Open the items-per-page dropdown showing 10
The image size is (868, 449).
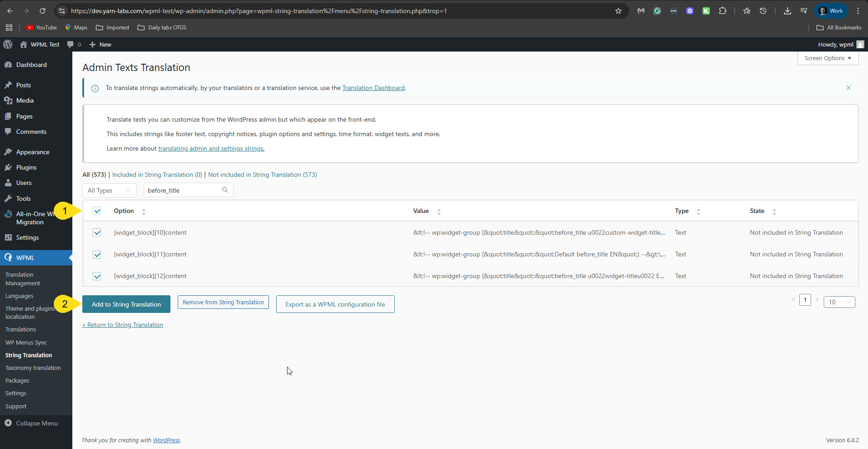click(x=839, y=302)
